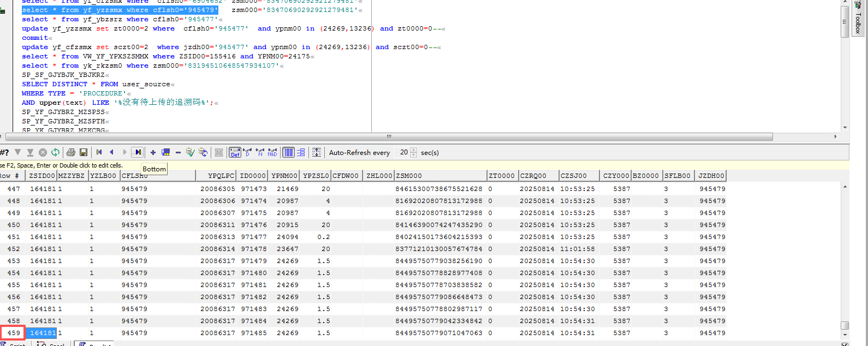868x346 pixels.
Task: Jump to first record in grid
Action: [x=99, y=152]
